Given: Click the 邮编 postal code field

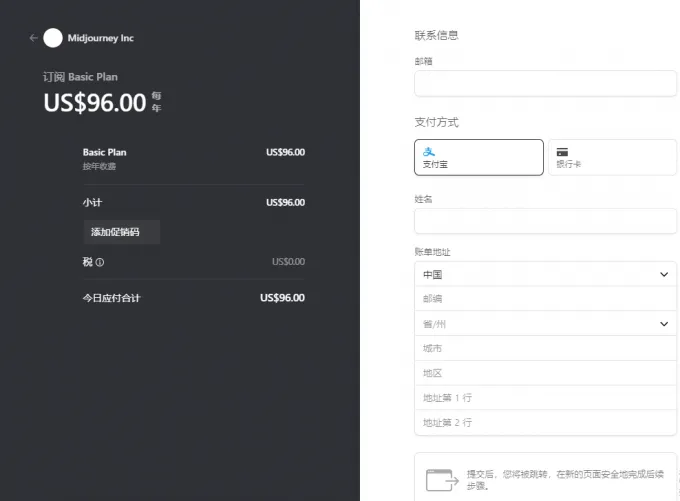Looking at the screenshot, I should pos(545,299).
